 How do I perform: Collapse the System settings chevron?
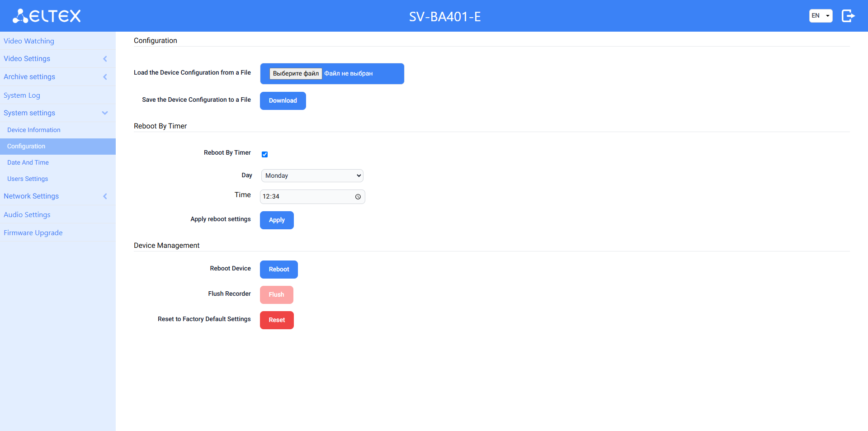click(x=105, y=113)
